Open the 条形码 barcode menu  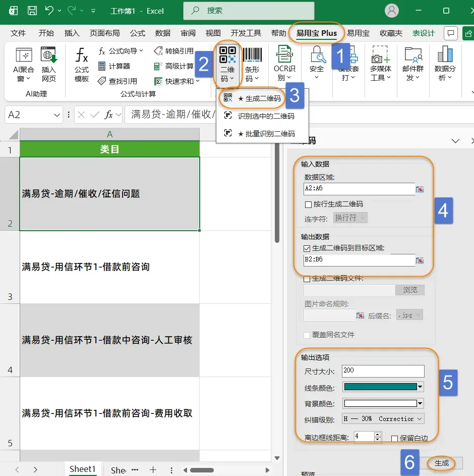(252, 64)
